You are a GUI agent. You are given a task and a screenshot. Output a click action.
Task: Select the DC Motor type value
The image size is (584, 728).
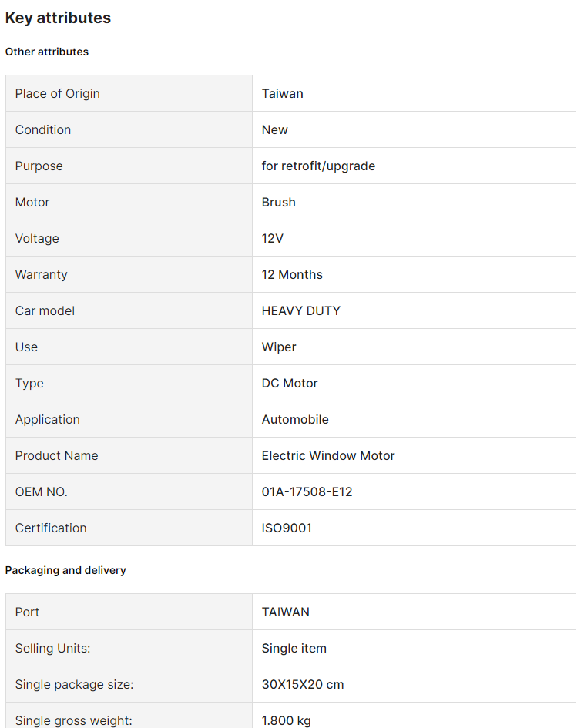pyautogui.click(x=290, y=383)
